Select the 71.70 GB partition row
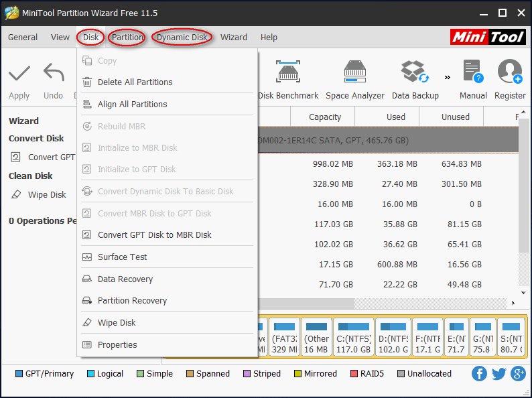 click(388, 284)
